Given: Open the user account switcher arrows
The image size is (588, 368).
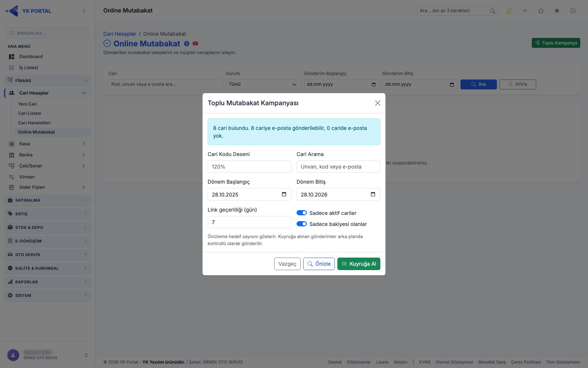Looking at the screenshot, I should 86,355.
